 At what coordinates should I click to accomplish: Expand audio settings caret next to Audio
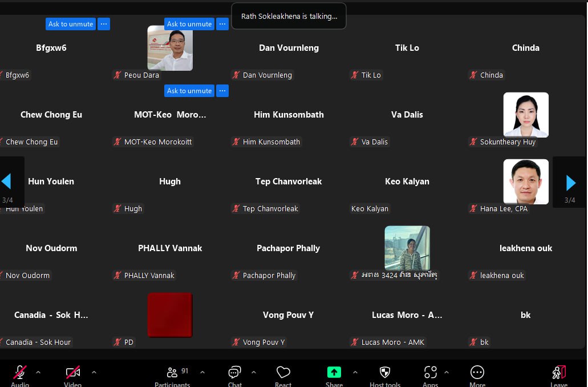[x=38, y=372]
